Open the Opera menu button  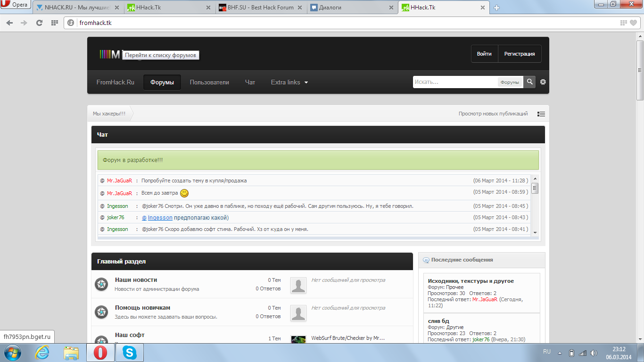(x=16, y=5)
